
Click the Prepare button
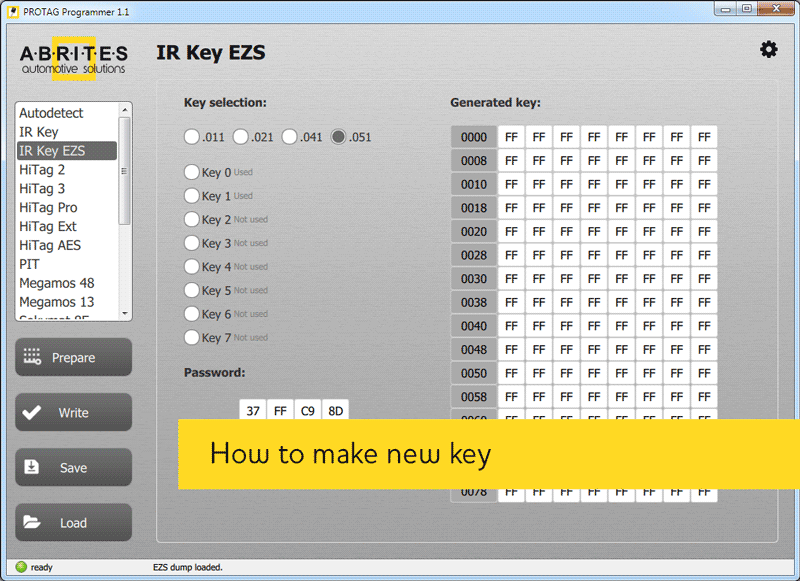pyautogui.click(x=73, y=357)
